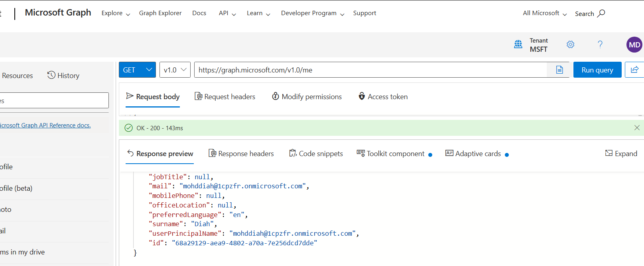Click the Run query button

pos(597,70)
